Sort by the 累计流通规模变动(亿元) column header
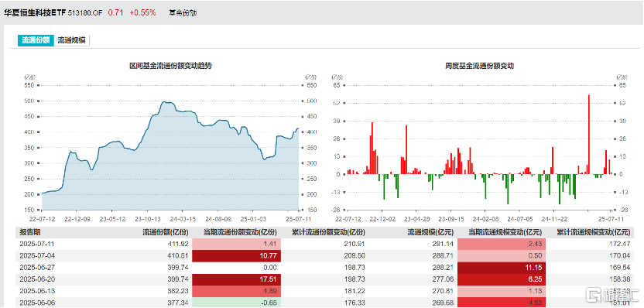Image resolution: width=644 pixels, height=308 pixels. [x=594, y=232]
